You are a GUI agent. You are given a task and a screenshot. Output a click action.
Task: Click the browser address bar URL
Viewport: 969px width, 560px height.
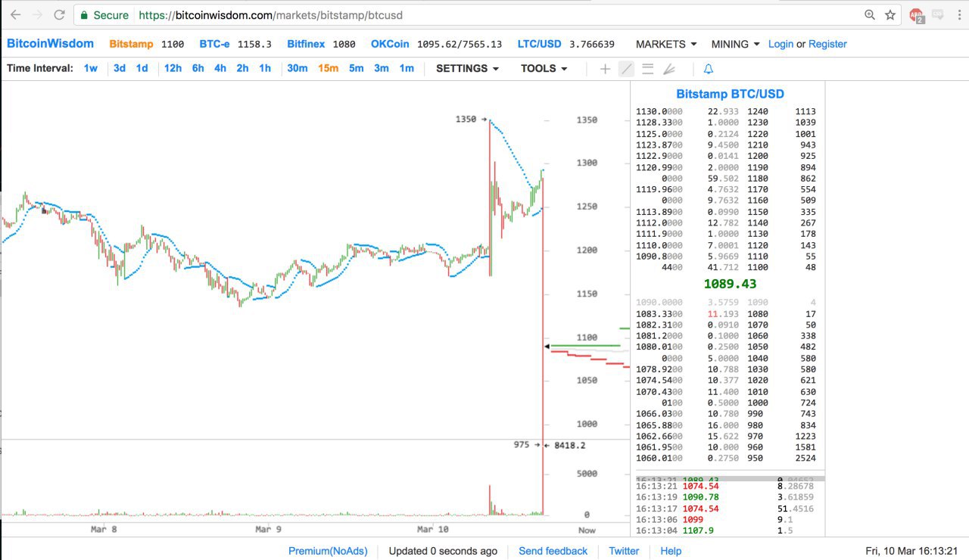click(271, 14)
